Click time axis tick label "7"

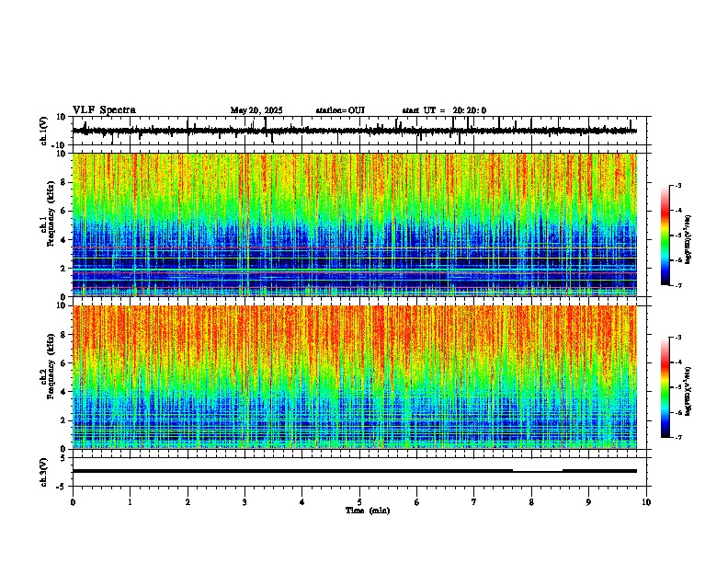474,502
